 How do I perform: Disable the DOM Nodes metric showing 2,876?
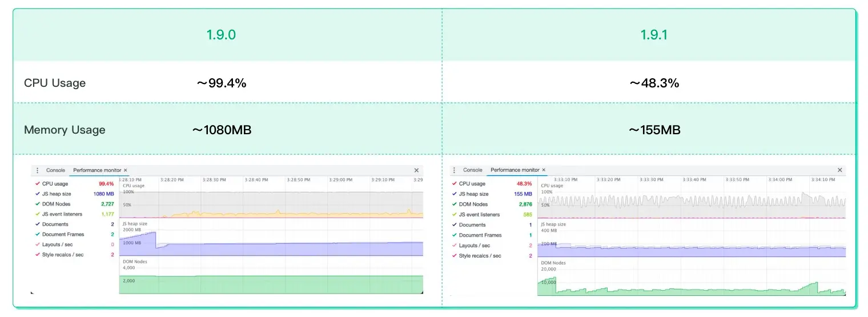pyautogui.click(x=455, y=204)
